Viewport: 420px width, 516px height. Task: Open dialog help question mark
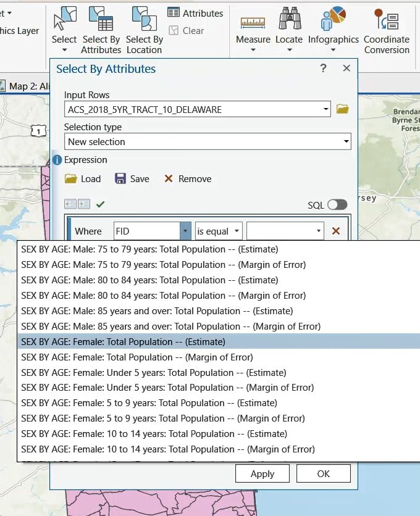pos(323,68)
